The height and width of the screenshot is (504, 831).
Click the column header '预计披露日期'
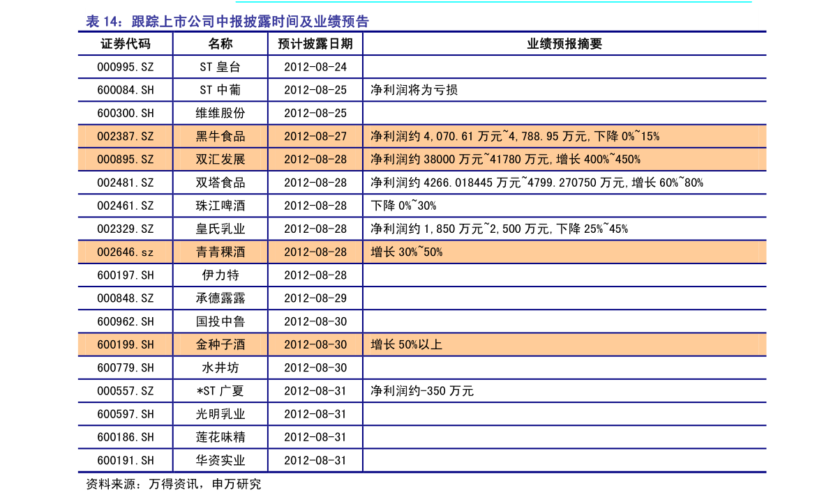point(315,44)
